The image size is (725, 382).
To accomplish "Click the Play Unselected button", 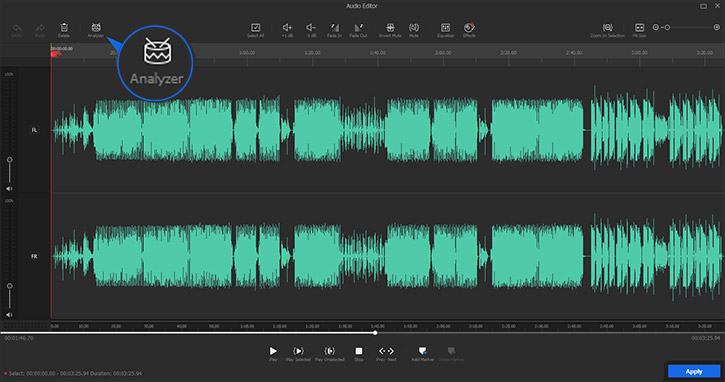I will (x=329, y=351).
